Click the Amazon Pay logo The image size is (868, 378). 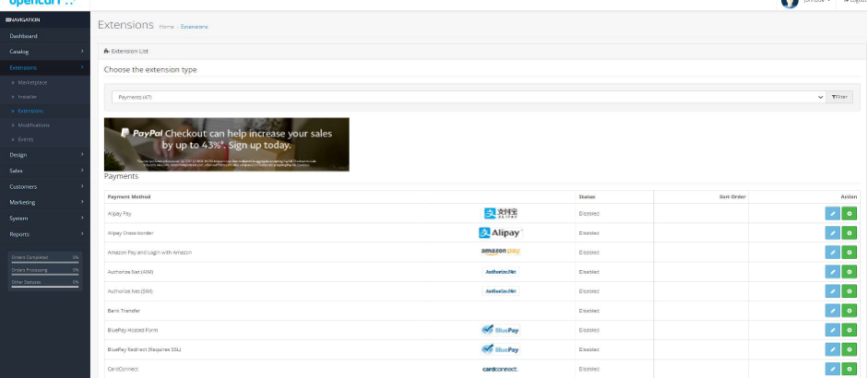(x=501, y=252)
